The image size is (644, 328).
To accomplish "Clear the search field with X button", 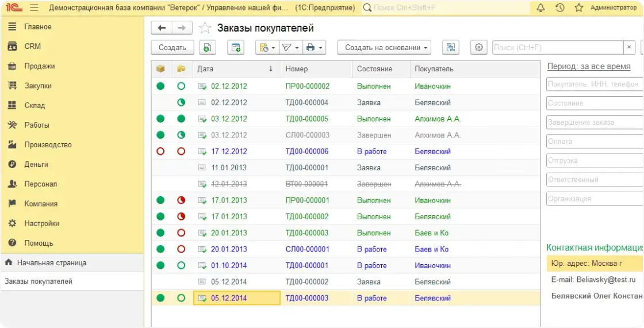I will point(629,47).
